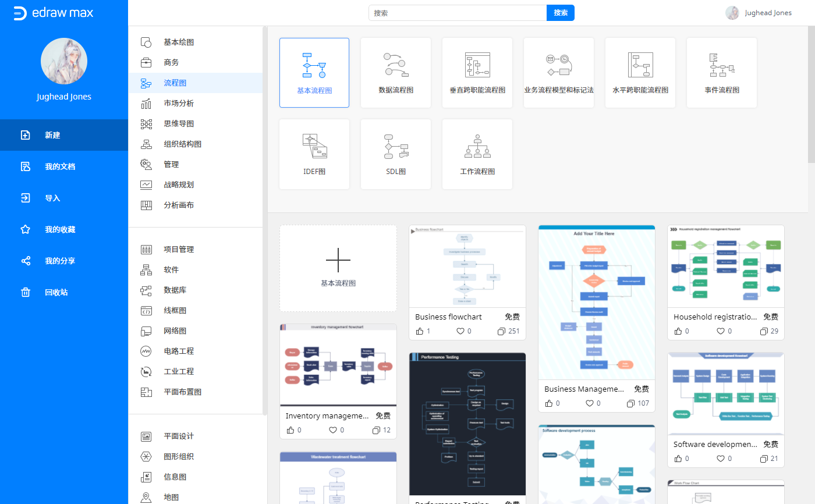Screen dimensions: 815x504
Task: Favorite the Software development flowchart heart
Action: [x=721, y=459]
